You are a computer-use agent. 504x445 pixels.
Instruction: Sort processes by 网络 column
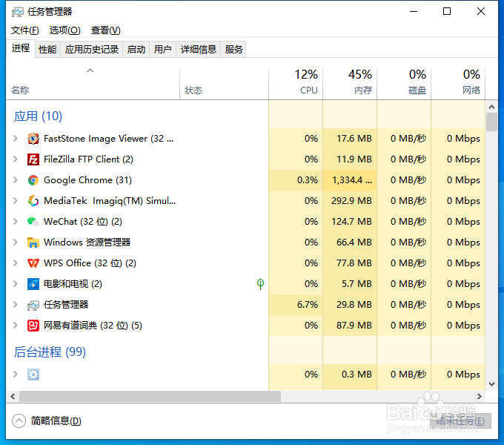click(x=458, y=83)
